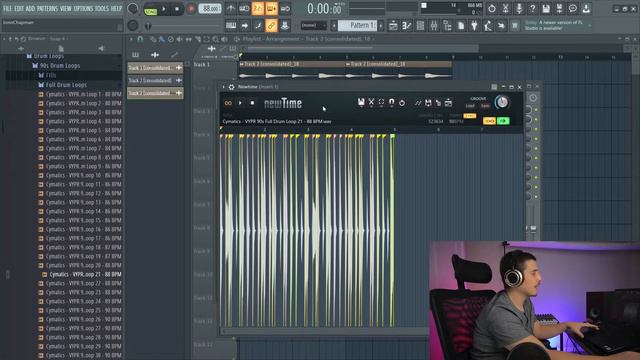
Task: Open the Playlist view icon
Action: point(393,26)
